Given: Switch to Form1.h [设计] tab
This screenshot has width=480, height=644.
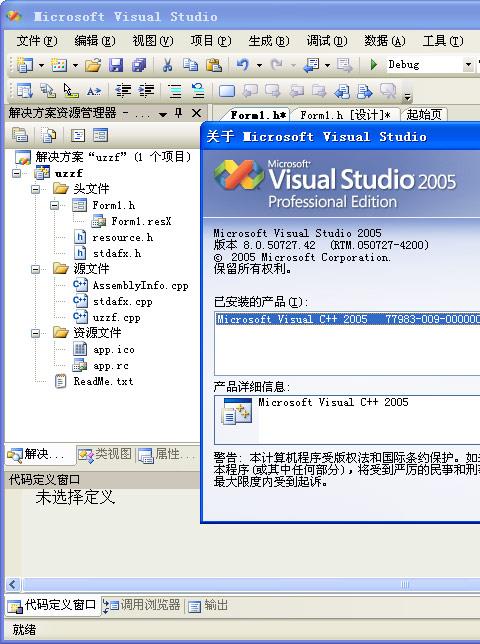Looking at the screenshot, I should (x=345, y=115).
